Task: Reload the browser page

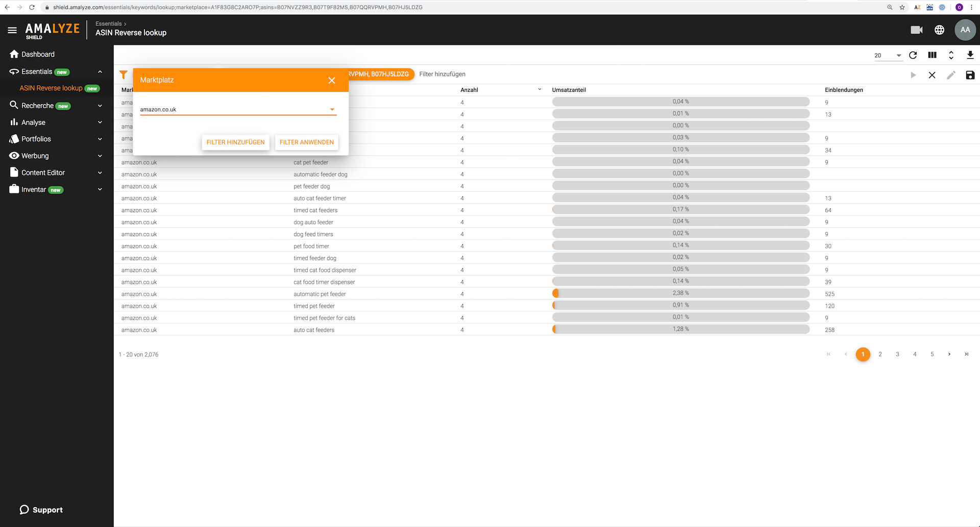Action: click(32, 7)
